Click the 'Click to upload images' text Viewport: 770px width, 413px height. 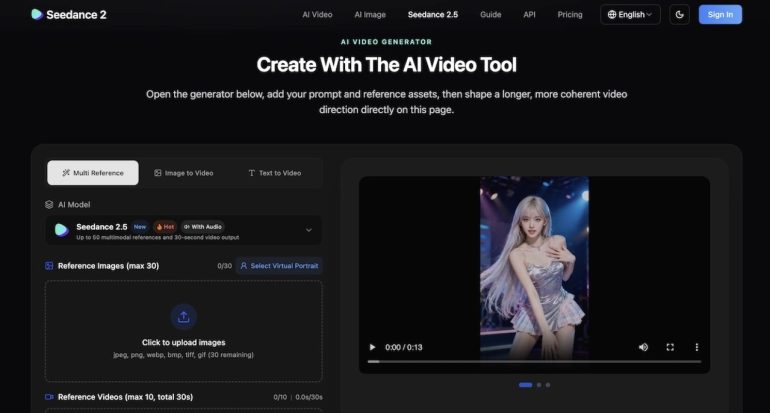coord(184,342)
